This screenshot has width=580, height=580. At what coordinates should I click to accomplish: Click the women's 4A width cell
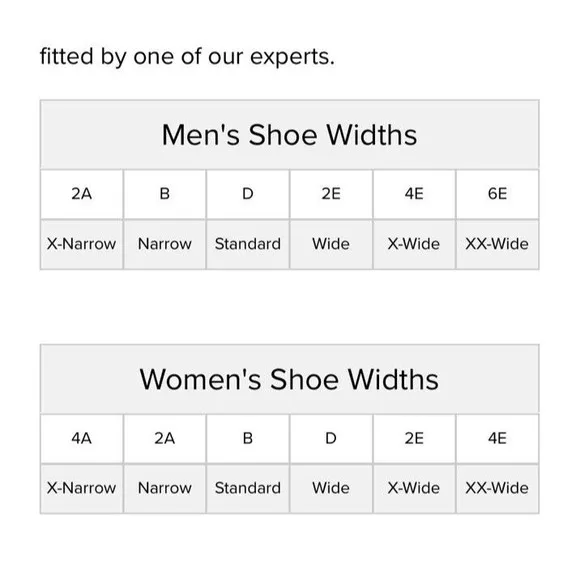82,439
